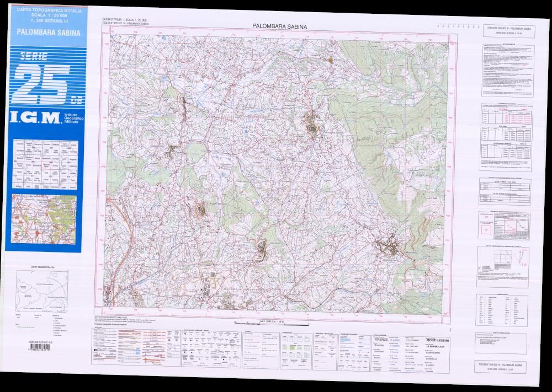Click the "LIMITI AMMINISTRATIVI" heading
This screenshot has width=552, height=392.
tap(43, 267)
